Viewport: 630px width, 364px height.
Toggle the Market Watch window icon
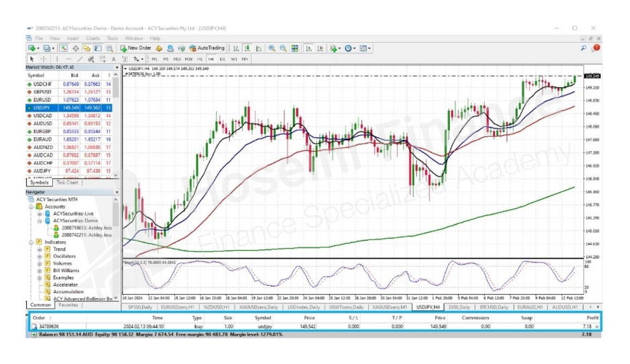[x=64, y=48]
